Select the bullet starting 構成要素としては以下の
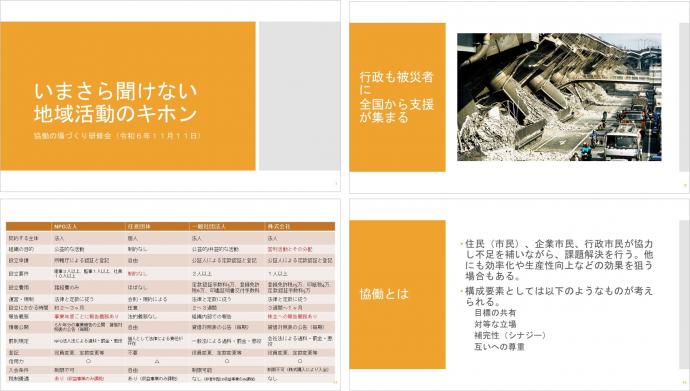Viewport: 690px width, 391px height. pos(559,296)
